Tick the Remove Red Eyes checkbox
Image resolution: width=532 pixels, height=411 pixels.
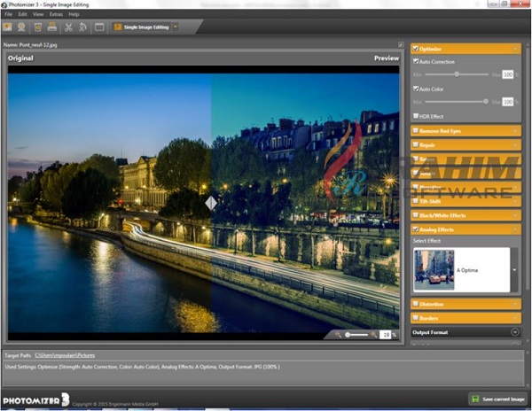point(417,130)
